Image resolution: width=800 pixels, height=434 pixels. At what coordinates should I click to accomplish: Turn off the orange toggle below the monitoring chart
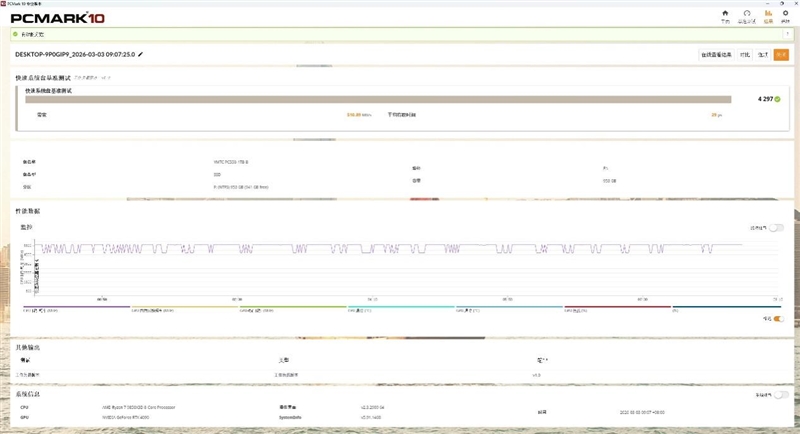(777, 319)
